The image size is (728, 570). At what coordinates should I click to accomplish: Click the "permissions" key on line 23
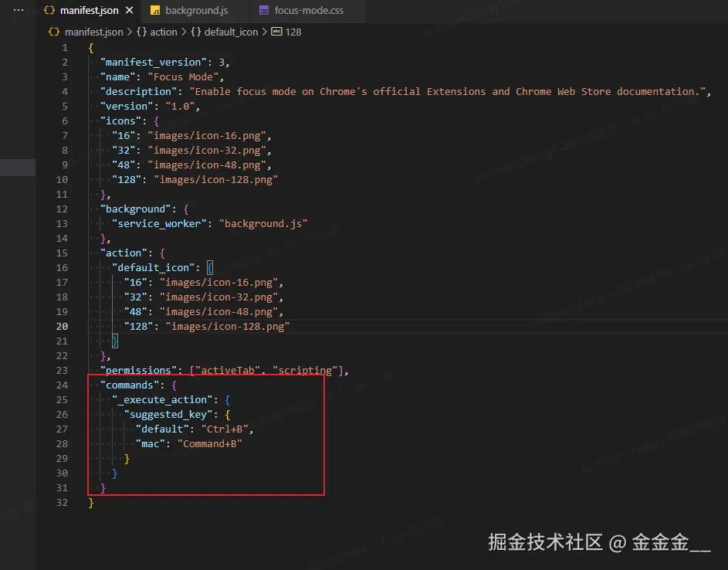pyautogui.click(x=138, y=370)
